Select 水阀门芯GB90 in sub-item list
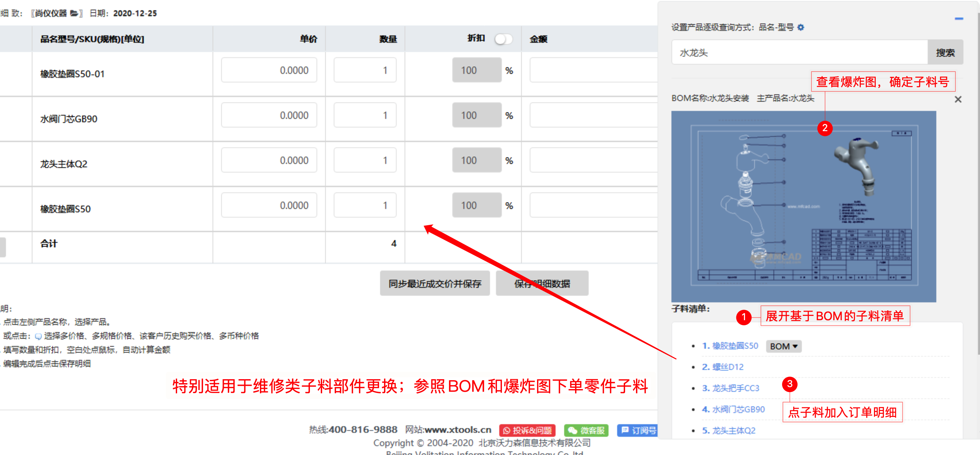980x455 pixels. pos(738,409)
